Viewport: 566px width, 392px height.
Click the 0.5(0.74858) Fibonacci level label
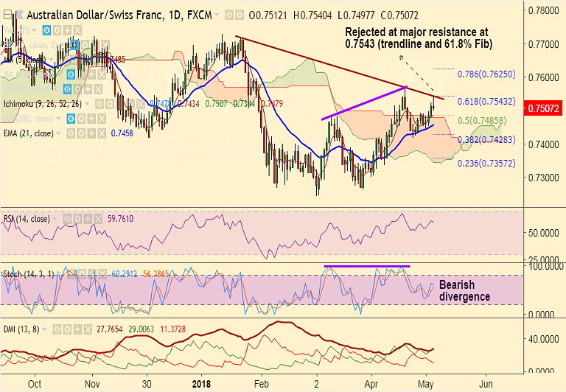coord(482,121)
